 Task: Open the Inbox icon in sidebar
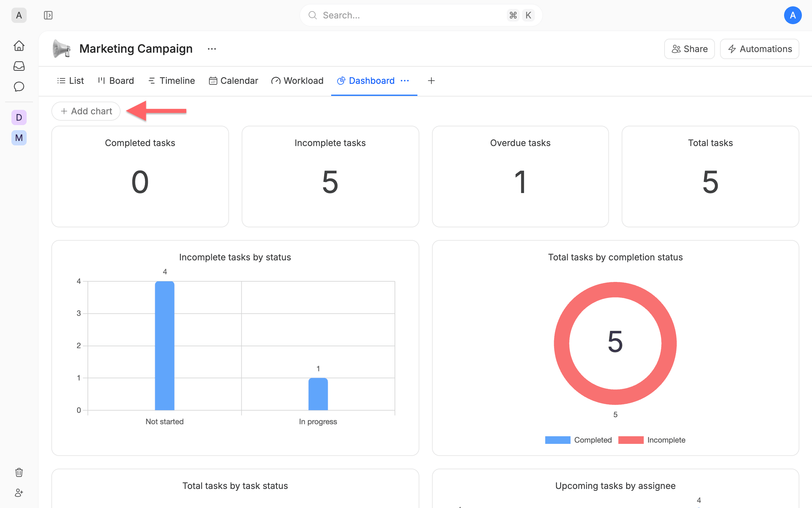tap(19, 66)
